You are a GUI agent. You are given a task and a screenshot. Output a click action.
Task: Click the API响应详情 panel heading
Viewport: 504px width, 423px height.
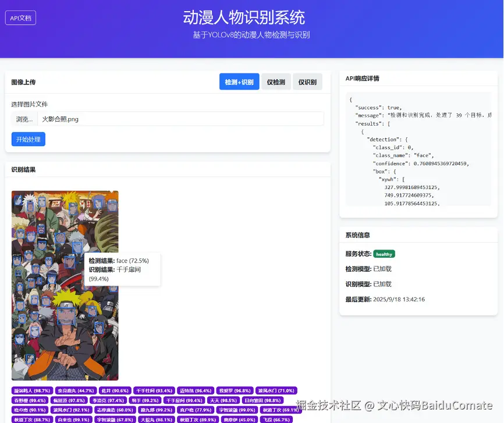pos(362,79)
